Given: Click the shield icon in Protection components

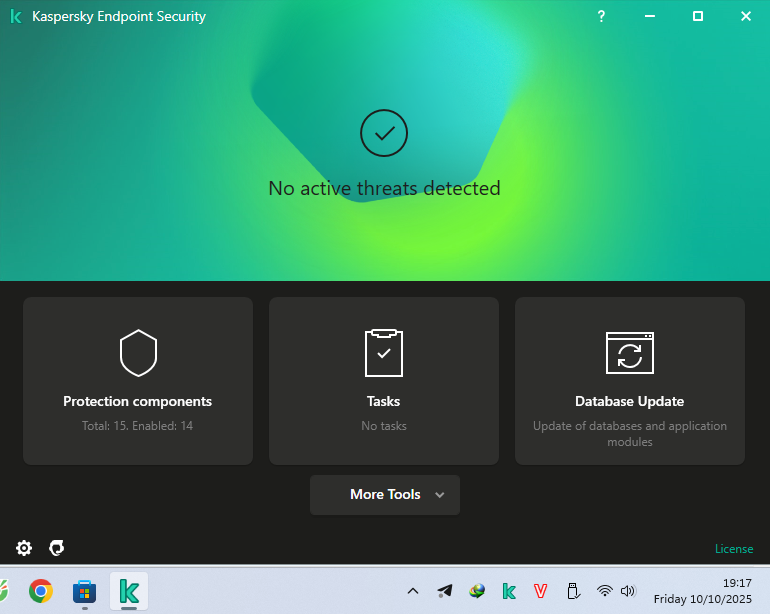Looking at the screenshot, I should coord(138,353).
